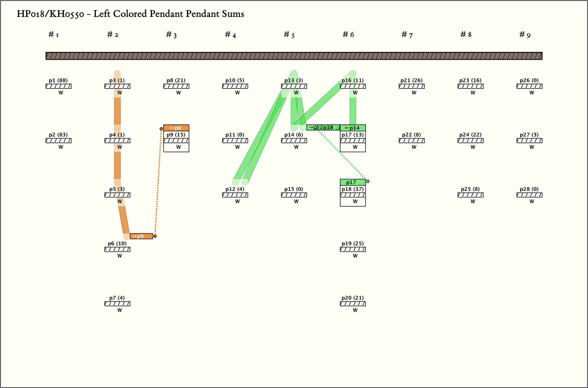Image resolution: width=588 pixels, height=388 pixels.
Task: Select column header # 6
Action: click(x=348, y=35)
